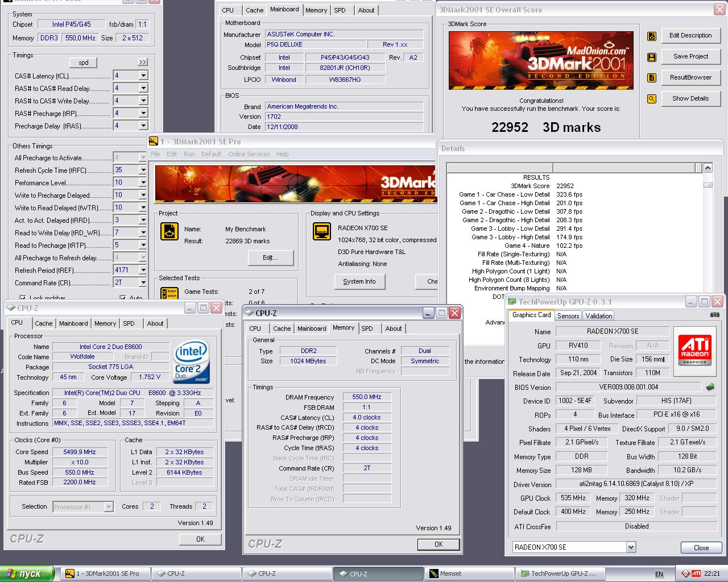
Task: Click the Save Project button
Action: [690, 56]
